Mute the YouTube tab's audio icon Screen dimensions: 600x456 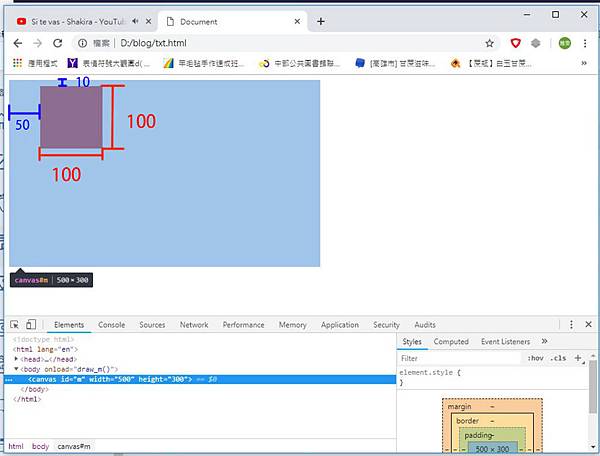click(135, 21)
